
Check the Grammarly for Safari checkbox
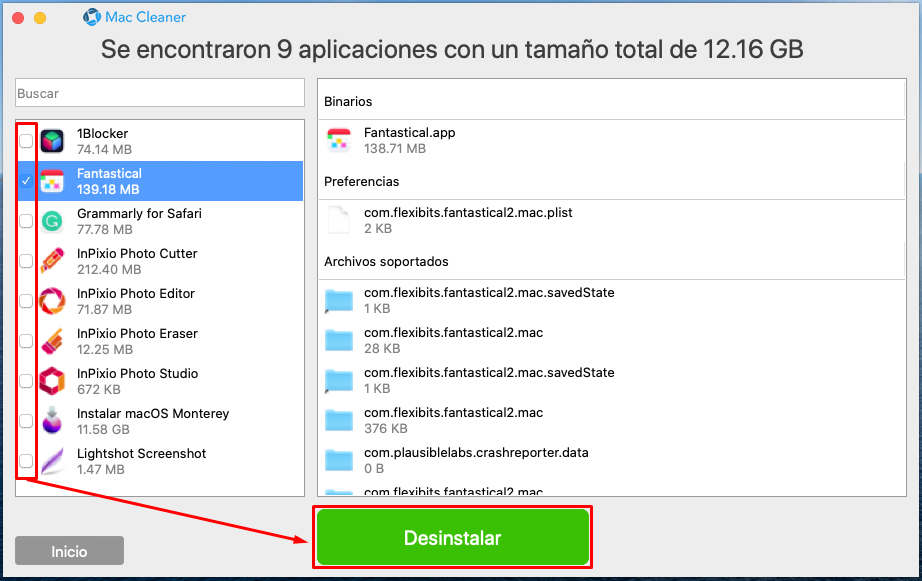[x=26, y=221]
